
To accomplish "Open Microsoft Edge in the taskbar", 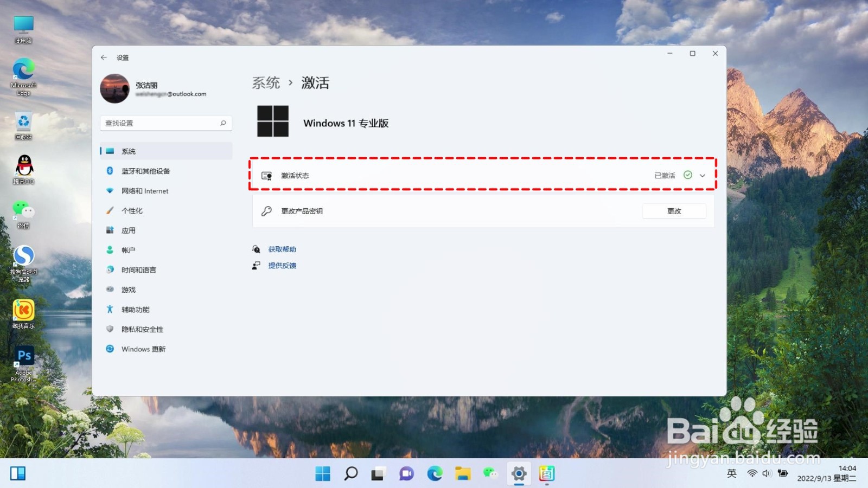I will point(435,473).
